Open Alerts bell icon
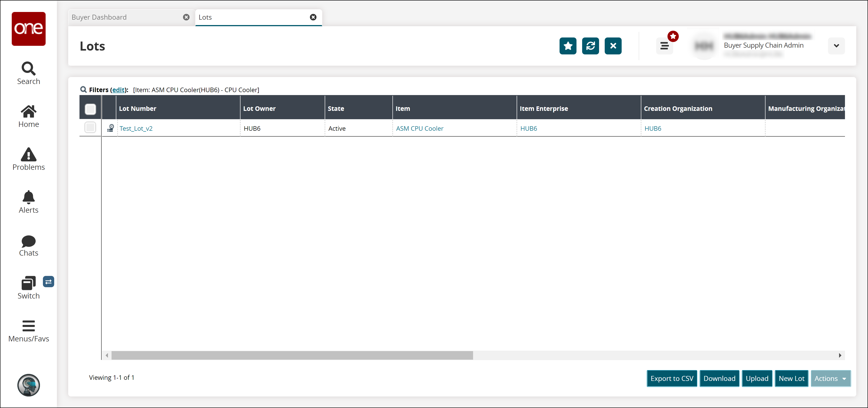The image size is (868, 408). tap(28, 201)
